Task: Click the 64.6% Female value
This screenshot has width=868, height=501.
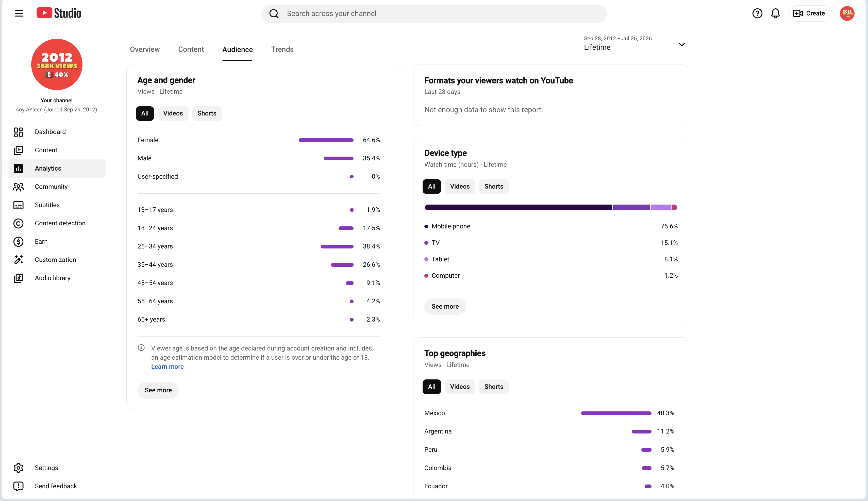Action: [x=371, y=140]
